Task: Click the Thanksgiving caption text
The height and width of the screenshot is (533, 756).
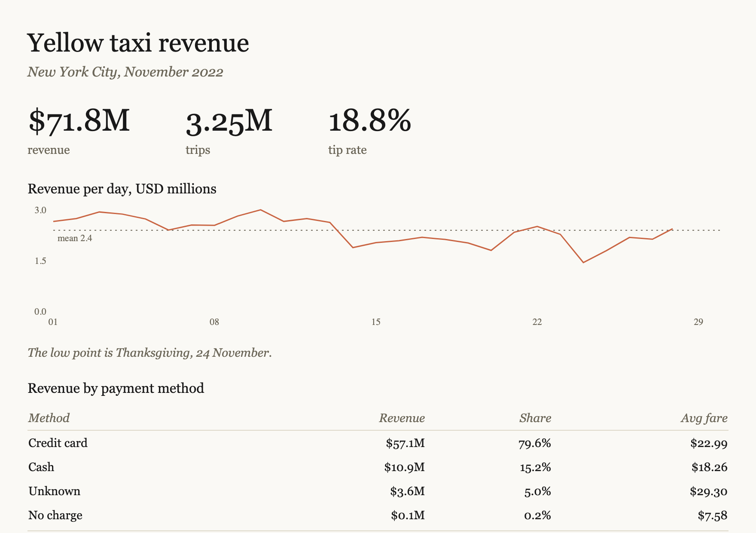Action: [x=149, y=353]
